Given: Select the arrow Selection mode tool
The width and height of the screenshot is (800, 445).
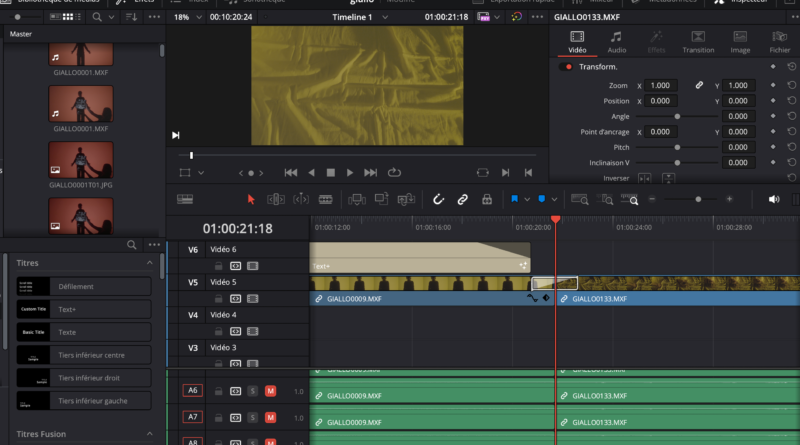Looking at the screenshot, I should (x=251, y=199).
